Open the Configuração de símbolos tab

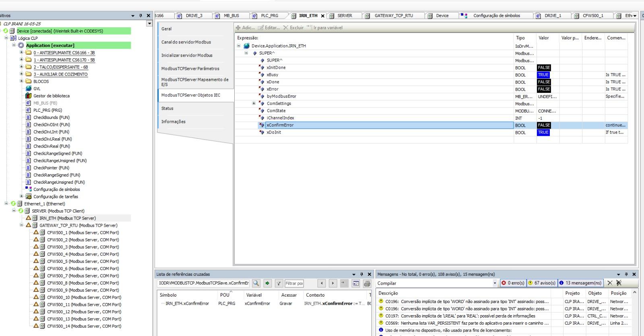pyautogui.click(x=496, y=16)
